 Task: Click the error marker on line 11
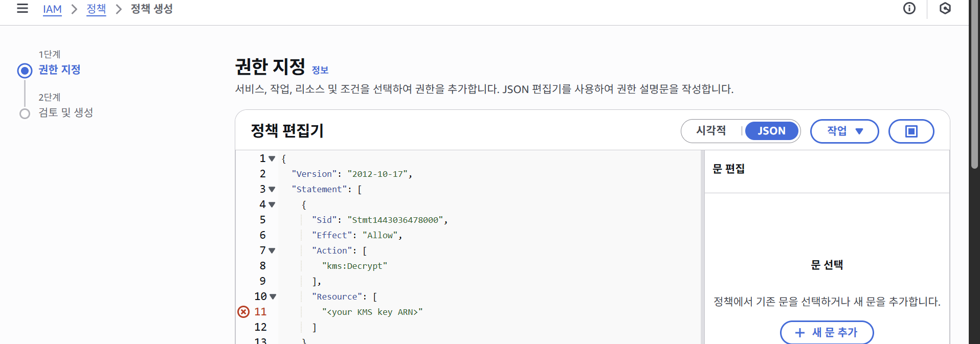pos(243,312)
